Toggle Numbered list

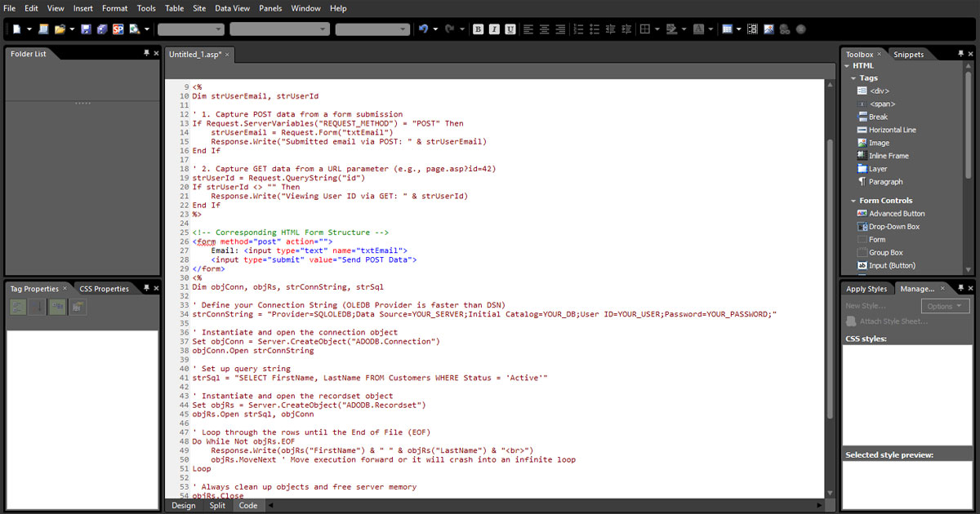(x=579, y=29)
